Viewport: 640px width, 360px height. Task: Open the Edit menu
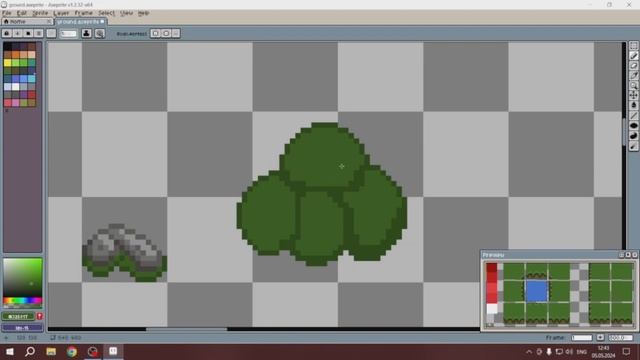22,13
